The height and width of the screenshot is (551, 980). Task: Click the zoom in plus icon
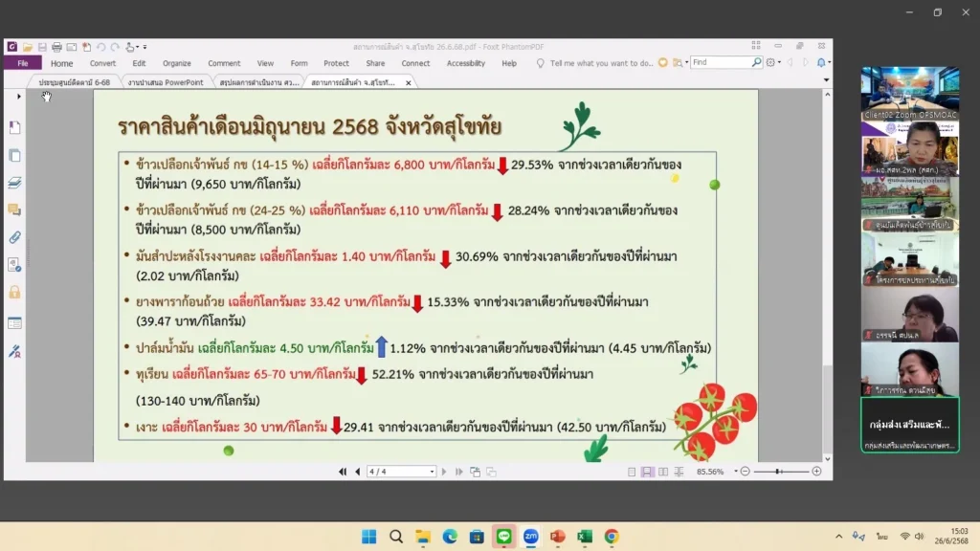click(816, 472)
